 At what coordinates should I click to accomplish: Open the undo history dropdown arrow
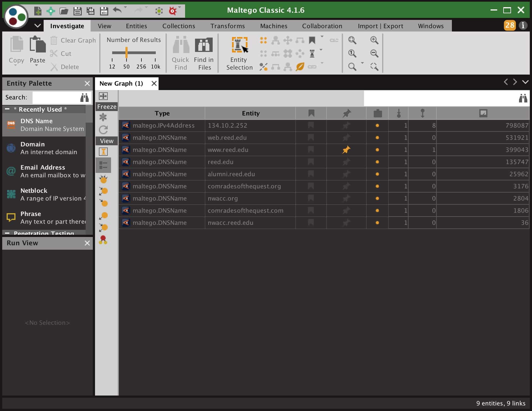click(x=126, y=7)
